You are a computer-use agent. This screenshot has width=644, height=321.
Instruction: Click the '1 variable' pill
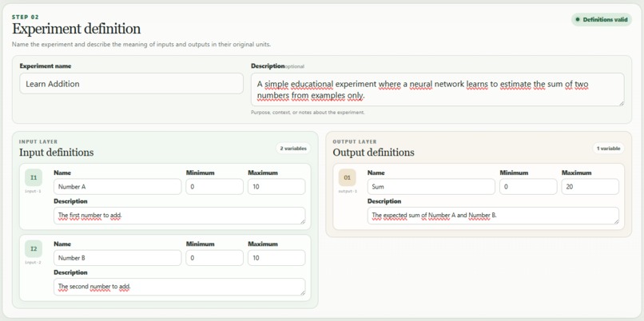pyautogui.click(x=608, y=149)
